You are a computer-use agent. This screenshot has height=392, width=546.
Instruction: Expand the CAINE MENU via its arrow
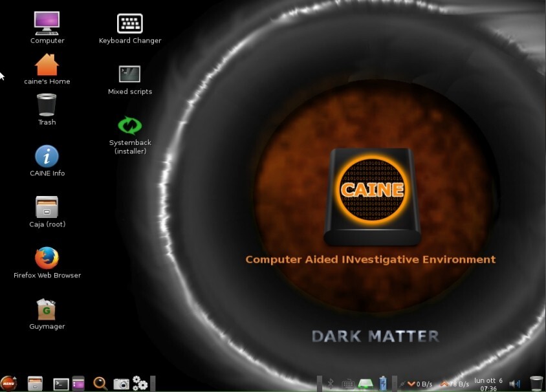pos(15,378)
